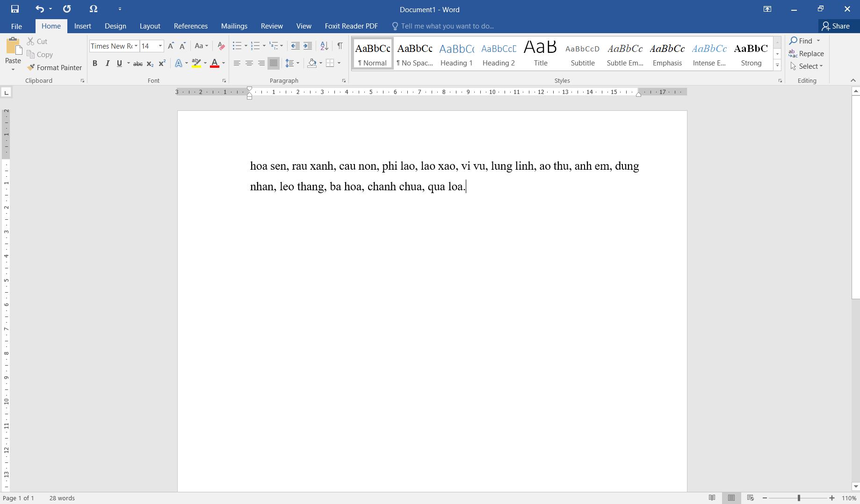
Task: Open the font name dropdown
Action: point(136,46)
